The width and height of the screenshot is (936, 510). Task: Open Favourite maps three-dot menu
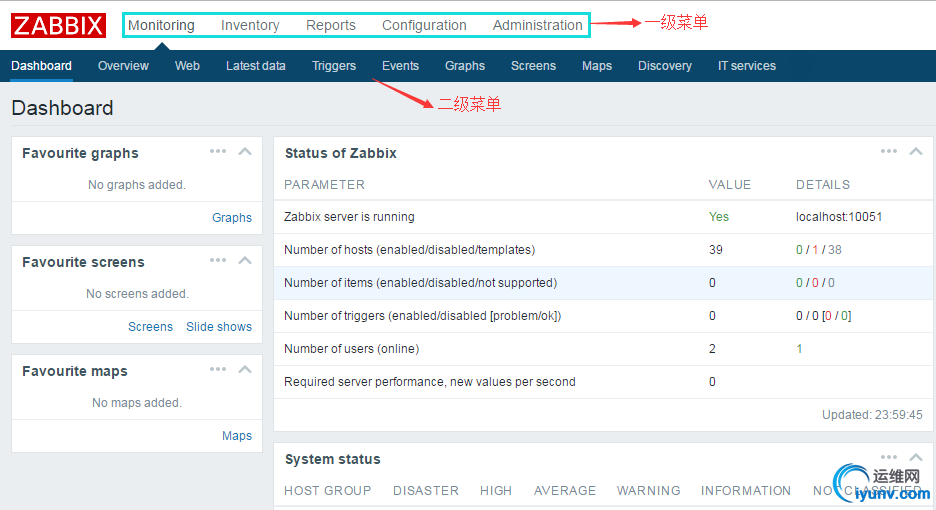(218, 369)
